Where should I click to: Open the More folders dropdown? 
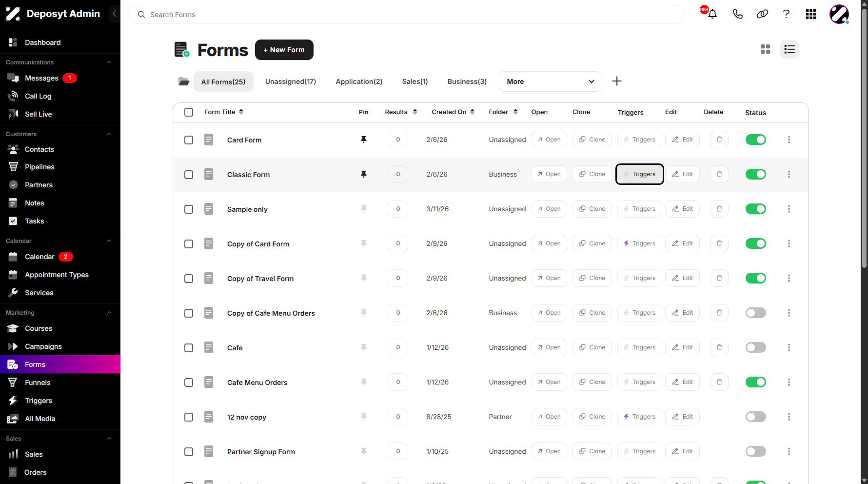point(550,81)
